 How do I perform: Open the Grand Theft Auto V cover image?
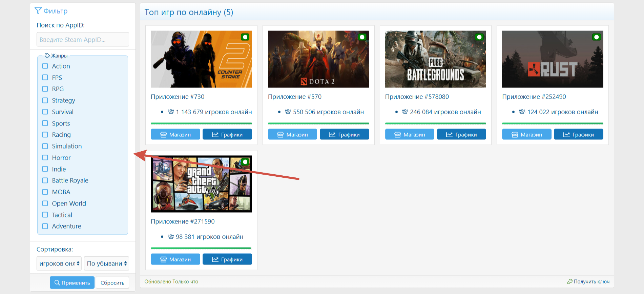pyautogui.click(x=201, y=184)
